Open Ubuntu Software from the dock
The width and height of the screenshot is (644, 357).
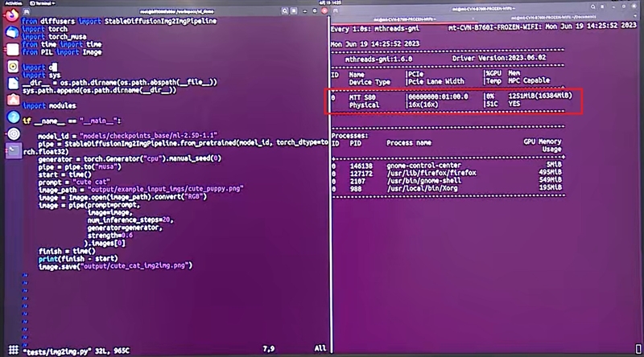click(13, 101)
